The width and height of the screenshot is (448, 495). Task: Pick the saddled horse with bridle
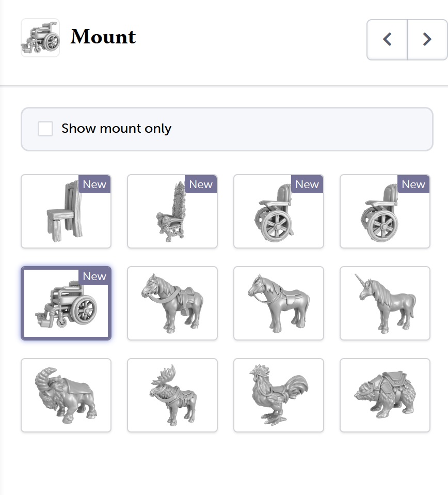(x=172, y=303)
